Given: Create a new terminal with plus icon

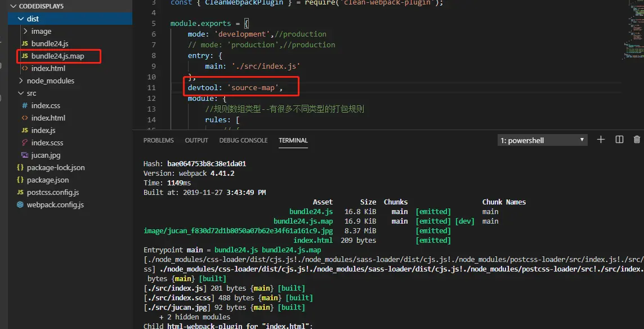Looking at the screenshot, I should tap(601, 140).
